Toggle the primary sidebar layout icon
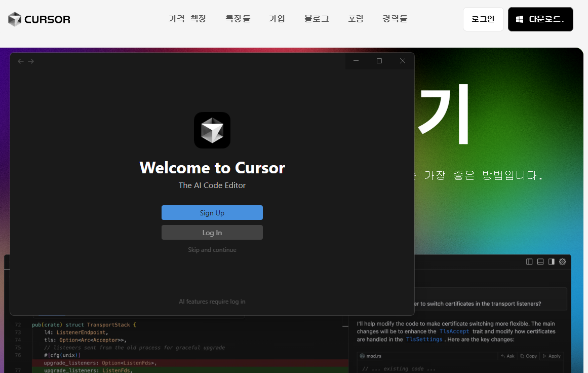 pyautogui.click(x=529, y=262)
